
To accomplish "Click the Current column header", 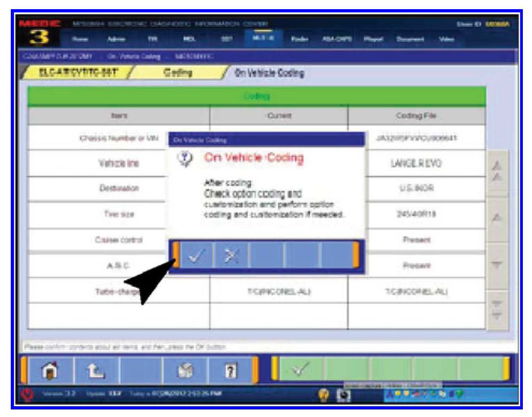I will [x=279, y=116].
